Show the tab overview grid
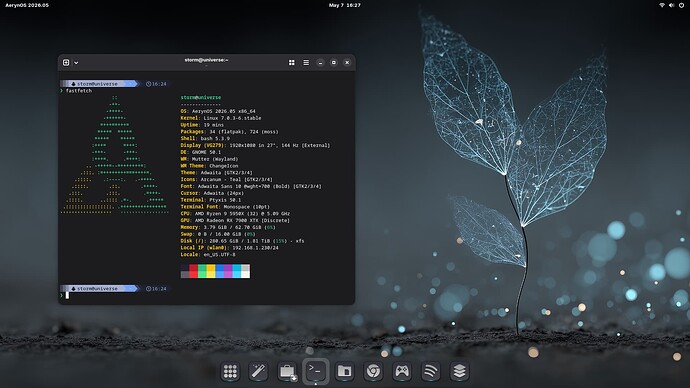 291,62
